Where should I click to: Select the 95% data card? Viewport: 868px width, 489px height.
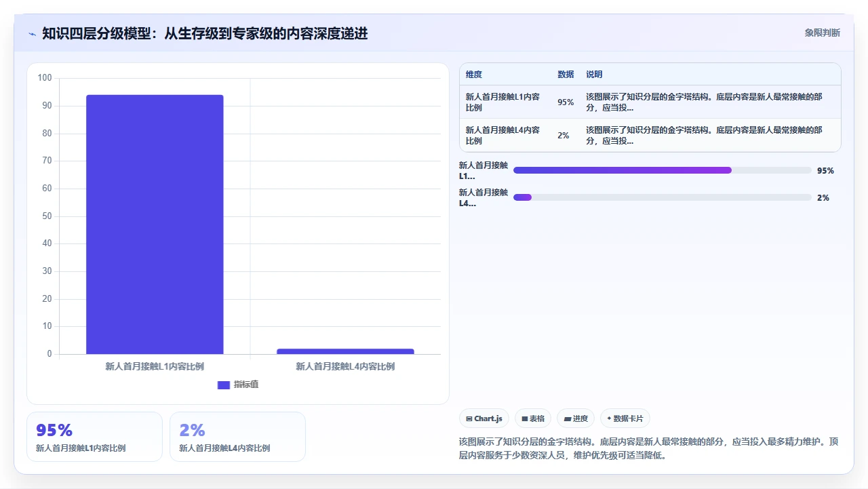click(94, 437)
